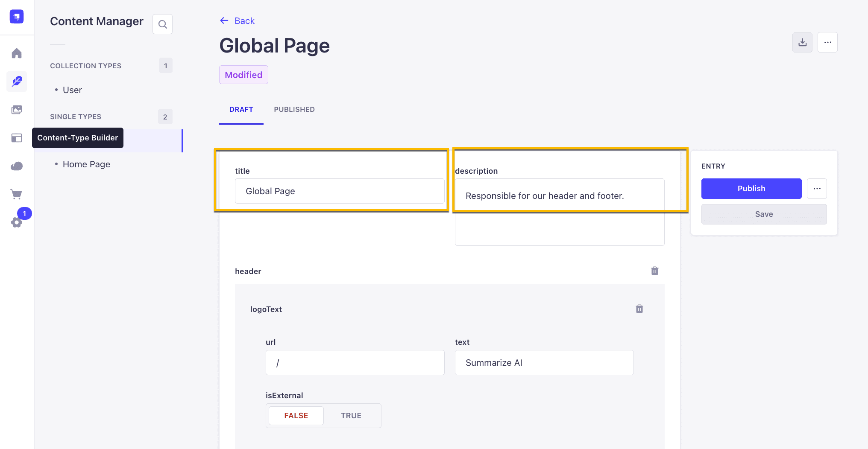The image size is (868, 449).
Task: Open Marketplace shopping cart icon
Action: point(17,194)
